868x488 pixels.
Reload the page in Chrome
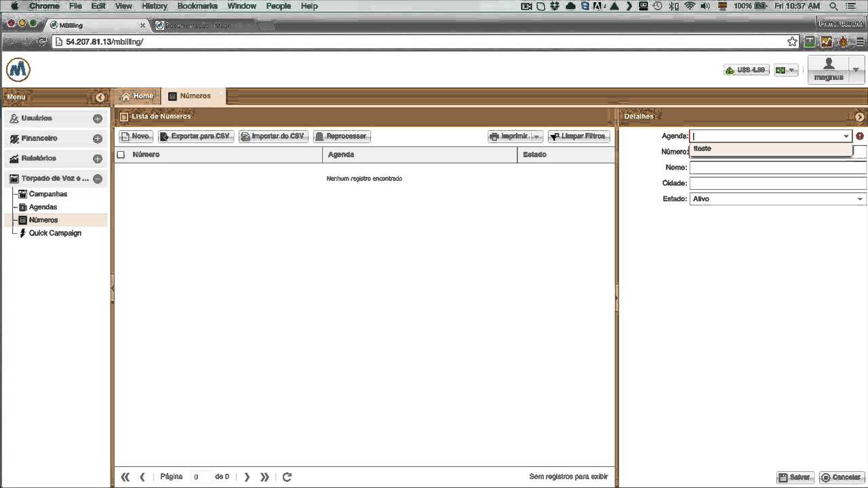(42, 42)
